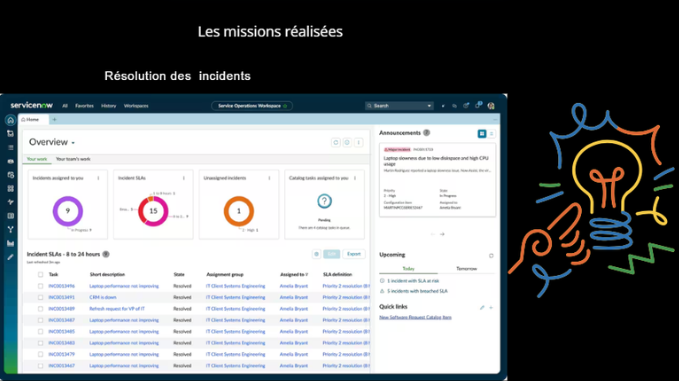
Task: Click the refresh icon beside the Overview heading
Action: pos(336,142)
